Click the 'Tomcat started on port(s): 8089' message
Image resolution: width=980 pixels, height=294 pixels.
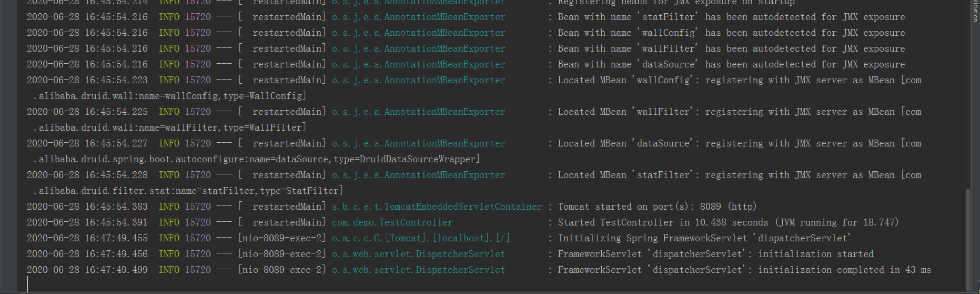[x=657, y=207]
